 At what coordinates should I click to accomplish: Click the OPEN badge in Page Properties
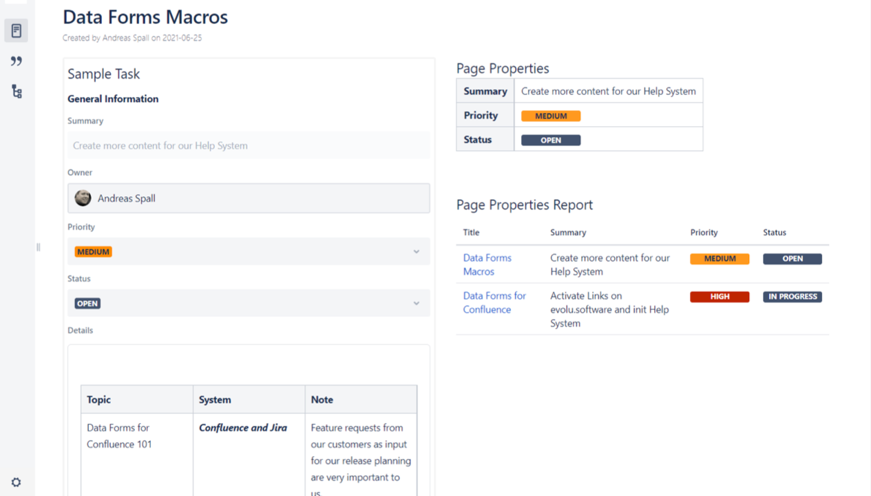tap(550, 140)
